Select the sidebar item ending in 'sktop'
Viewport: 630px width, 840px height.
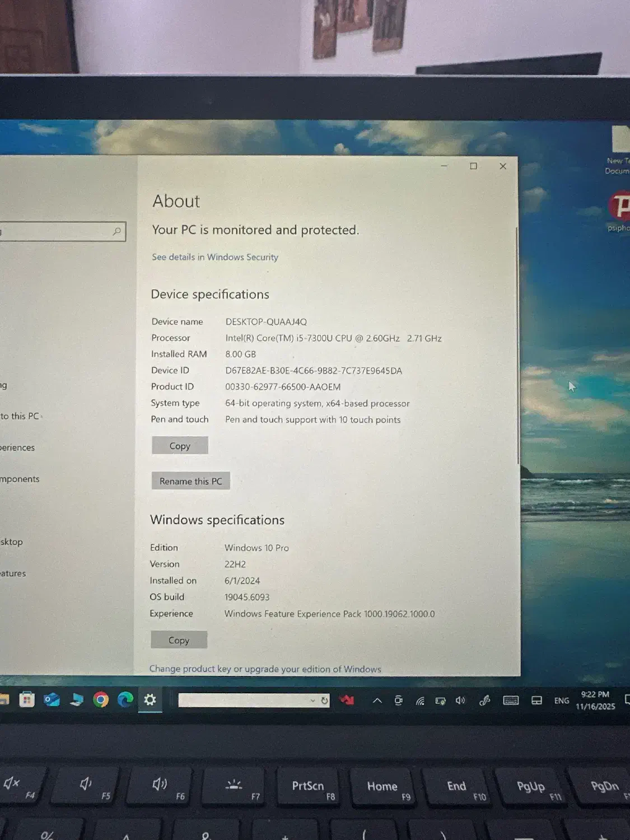[x=12, y=542]
